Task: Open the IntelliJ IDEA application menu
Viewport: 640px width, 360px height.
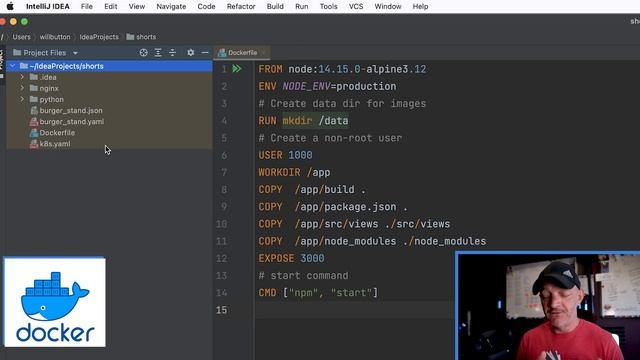Action: pos(48,7)
